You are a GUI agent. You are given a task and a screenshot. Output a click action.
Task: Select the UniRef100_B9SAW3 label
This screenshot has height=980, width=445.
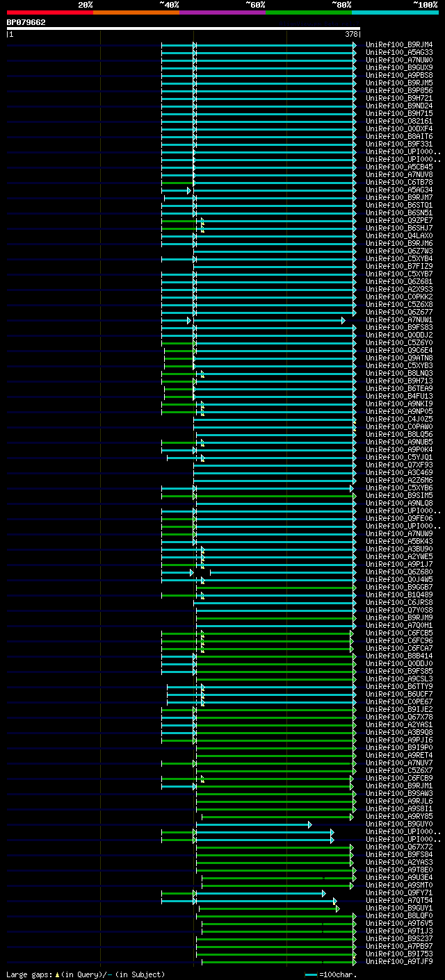399,793
